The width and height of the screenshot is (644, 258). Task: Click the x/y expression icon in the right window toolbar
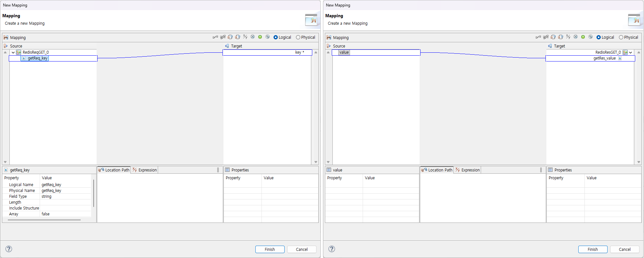pyautogui.click(x=568, y=37)
